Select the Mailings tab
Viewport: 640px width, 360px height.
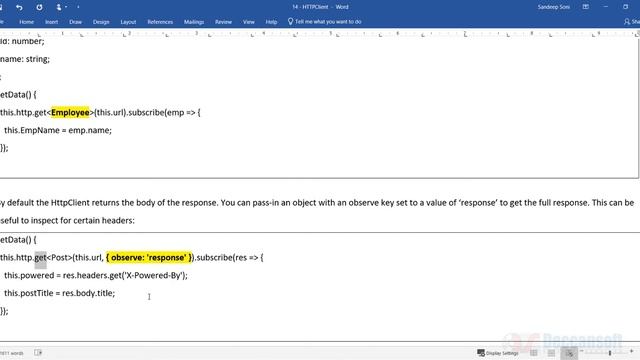tap(194, 22)
